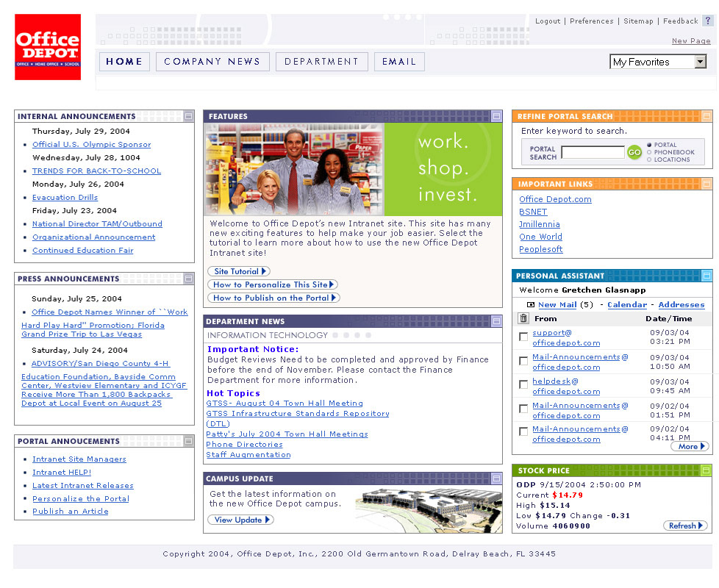Minimize the Stock Price panel icon
719x588 pixels.
point(707,470)
